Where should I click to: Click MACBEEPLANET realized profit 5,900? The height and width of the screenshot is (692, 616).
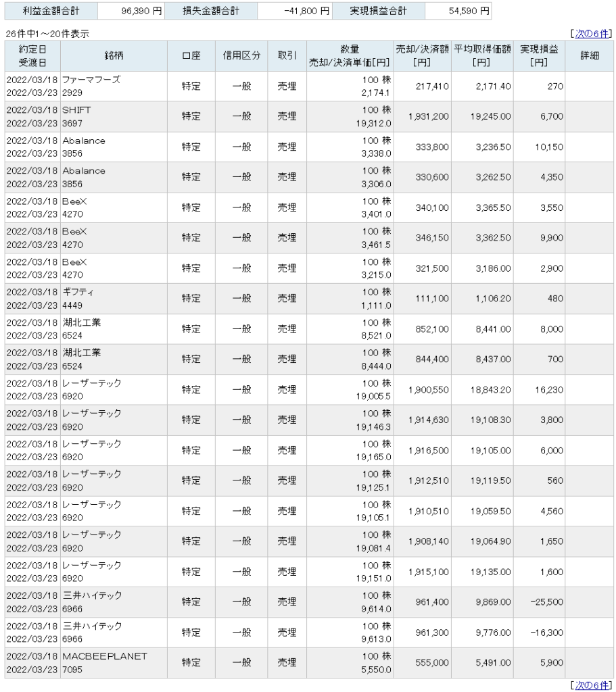click(x=552, y=663)
